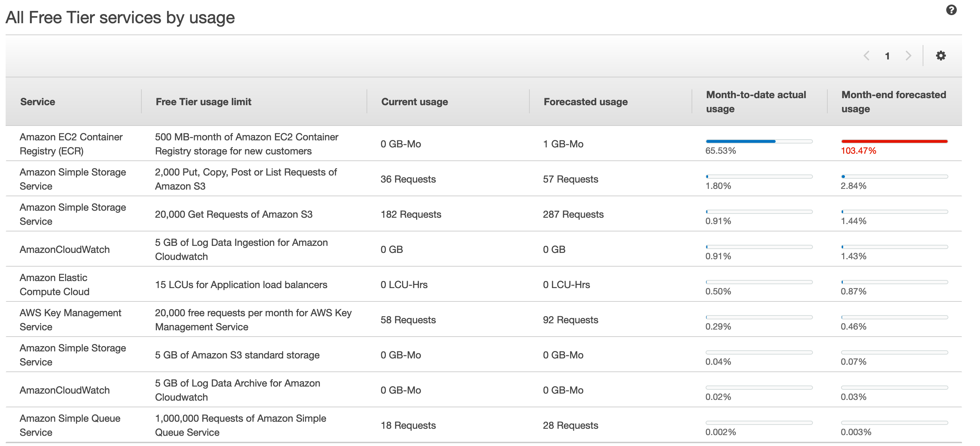Sort by Service column header
Image resolution: width=980 pixels, height=446 pixels.
pos(38,102)
